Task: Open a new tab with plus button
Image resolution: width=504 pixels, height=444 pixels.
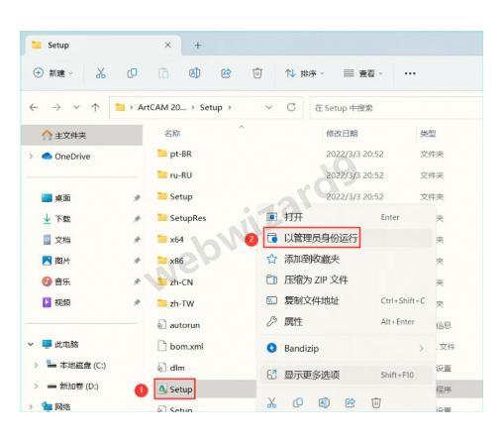Action: click(x=198, y=46)
